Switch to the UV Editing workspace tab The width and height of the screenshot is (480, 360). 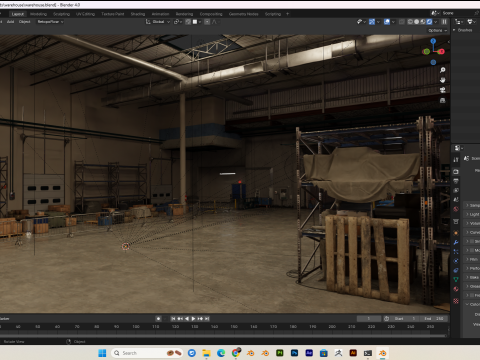click(x=86, y=14)
